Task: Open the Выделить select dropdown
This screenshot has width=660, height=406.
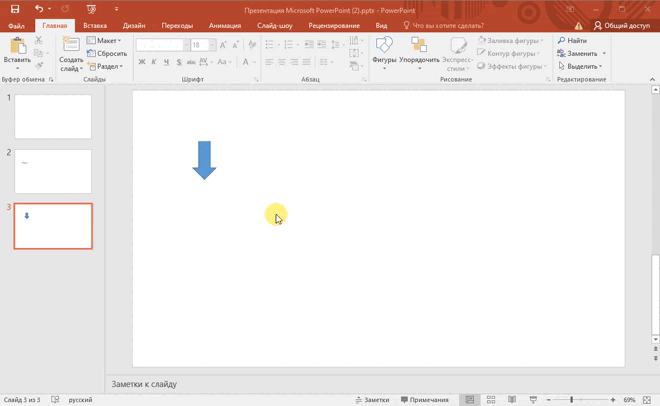Action: point(580,66)
